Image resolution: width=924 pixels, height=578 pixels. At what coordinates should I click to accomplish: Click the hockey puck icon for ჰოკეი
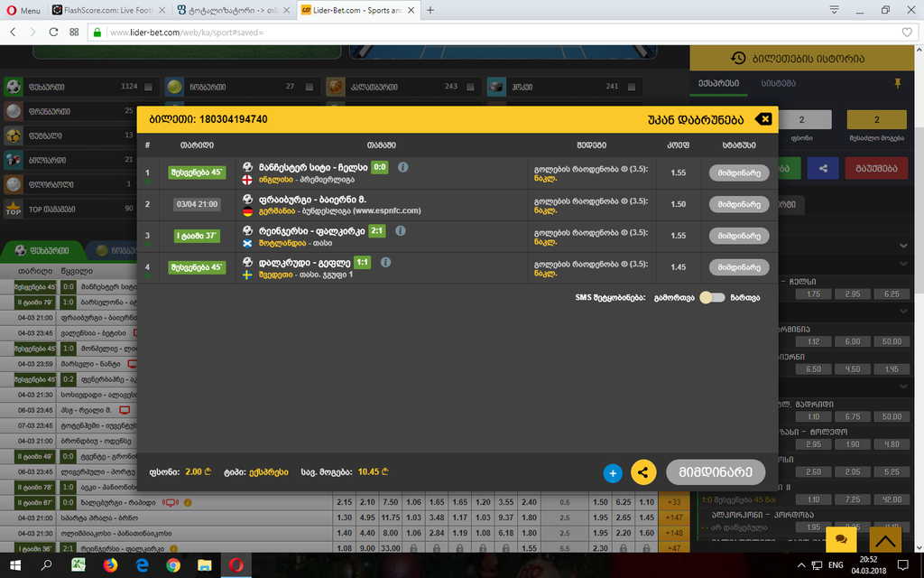497,87
